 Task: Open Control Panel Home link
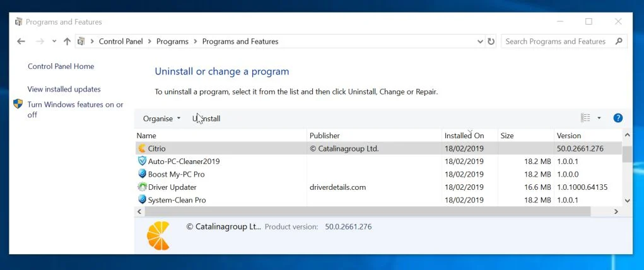[61, 66]
